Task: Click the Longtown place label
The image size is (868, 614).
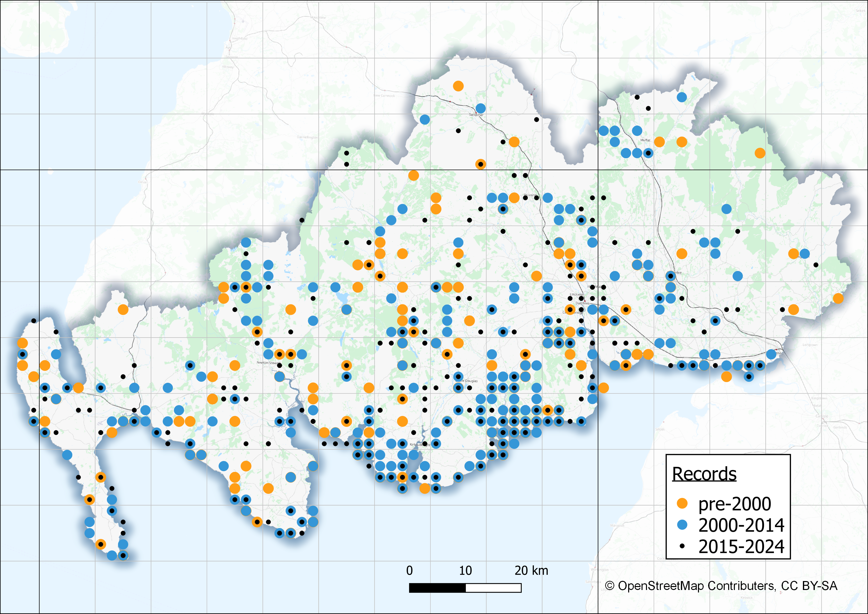Action: point(810,345)
